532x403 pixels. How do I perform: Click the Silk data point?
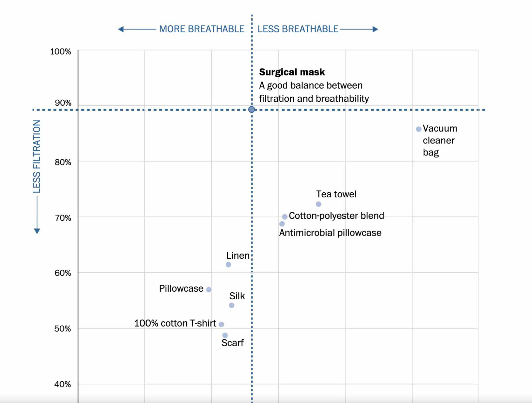click(x=232, y=305)
